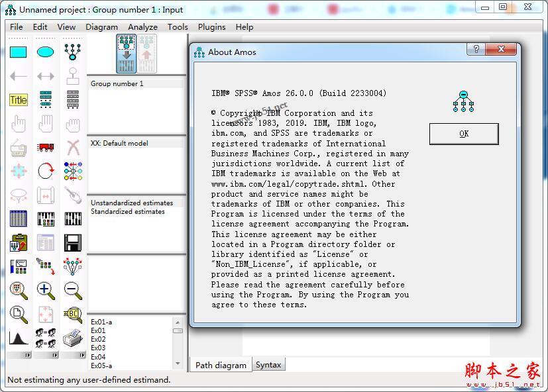Open the list variables in model tool

pos(46,99)
